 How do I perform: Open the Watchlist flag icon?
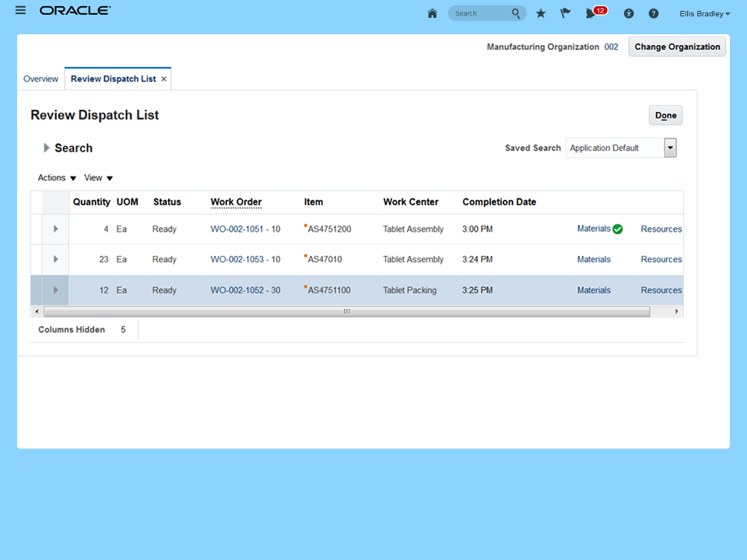click(x=565, y=13)
